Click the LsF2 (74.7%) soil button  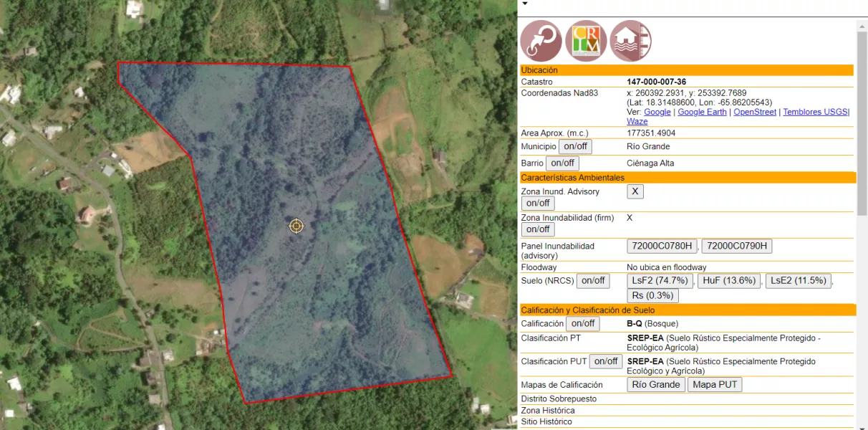coord(660,280)
